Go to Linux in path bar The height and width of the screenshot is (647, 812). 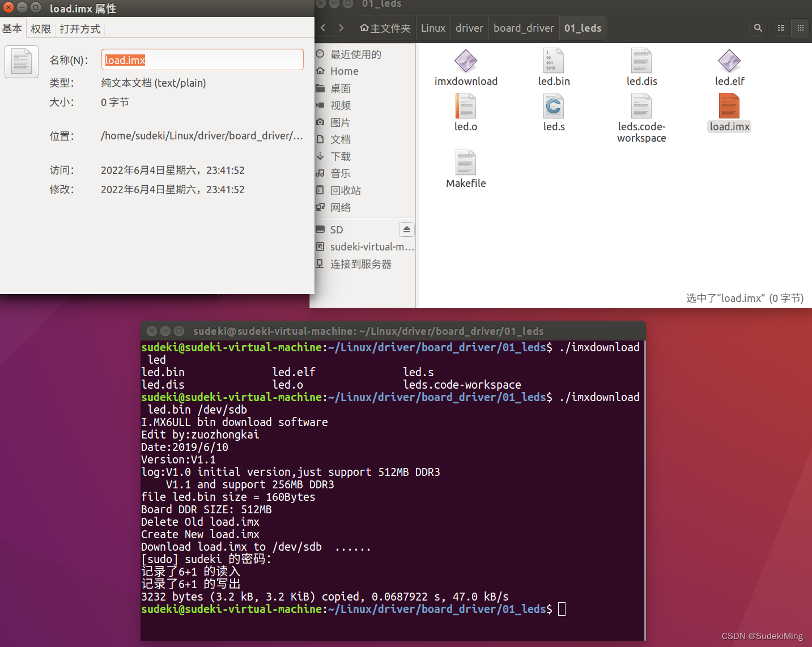point(433,28)
